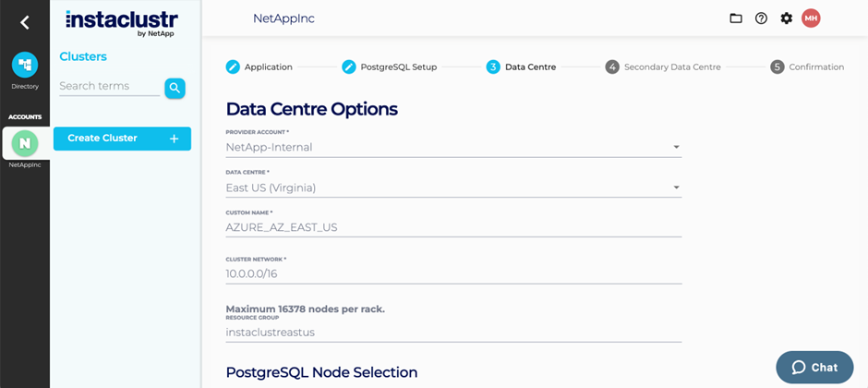Open the Directory icon
This screenshot has height=388, width=868.
(25, 65)
